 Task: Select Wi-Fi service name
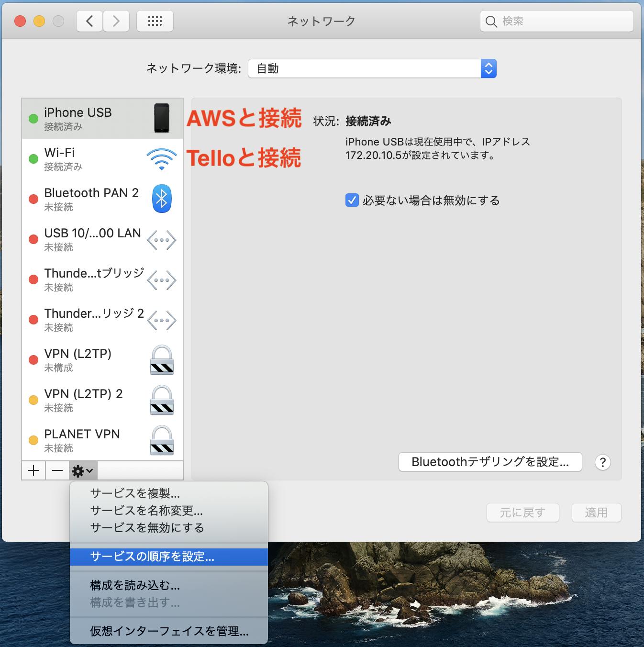(x=59, y=153)
